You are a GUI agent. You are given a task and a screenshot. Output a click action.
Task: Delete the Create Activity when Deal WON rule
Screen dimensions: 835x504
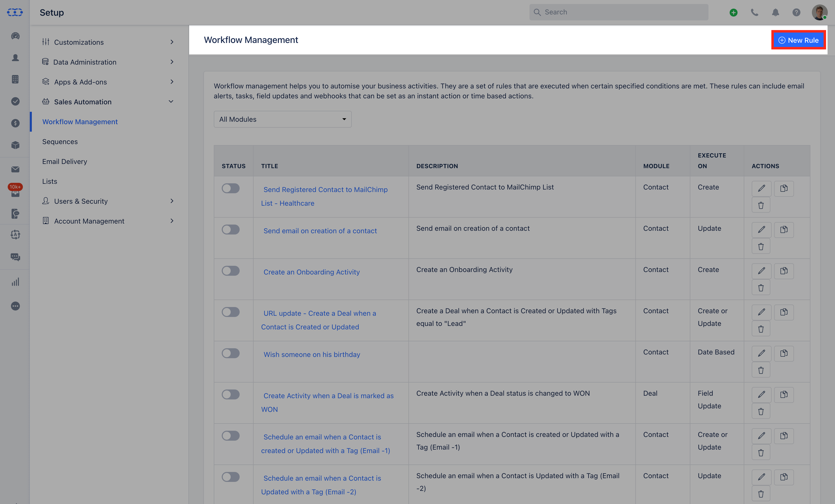(x=761, y=411)
